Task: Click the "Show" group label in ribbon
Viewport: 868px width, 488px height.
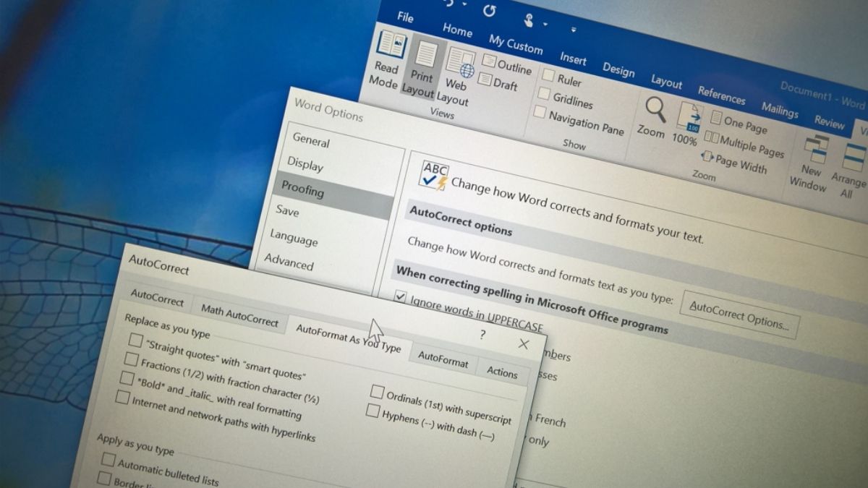Action: point(574,144)
